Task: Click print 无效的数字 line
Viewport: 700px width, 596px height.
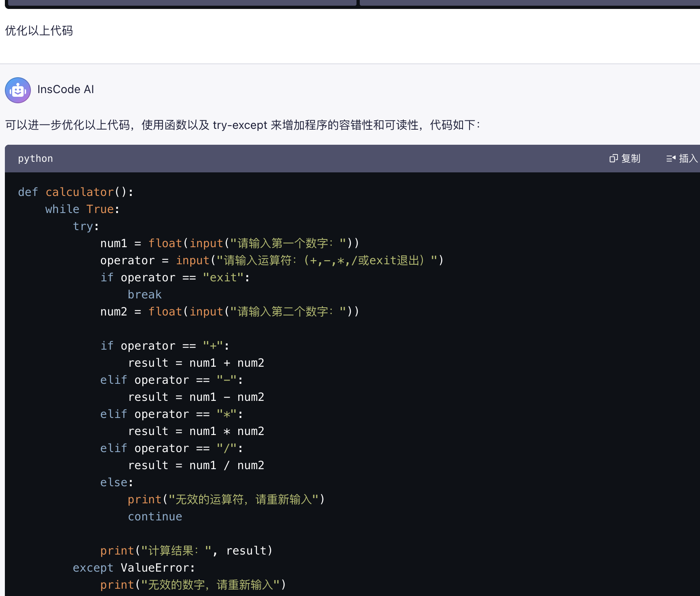Action: click(x=193, y=585)
